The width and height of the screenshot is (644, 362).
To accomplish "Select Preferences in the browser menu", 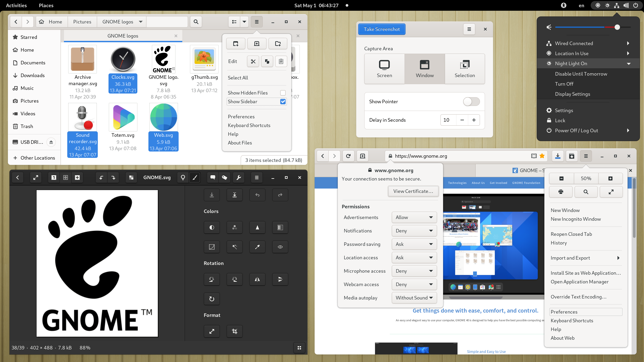I will point(564,312).
